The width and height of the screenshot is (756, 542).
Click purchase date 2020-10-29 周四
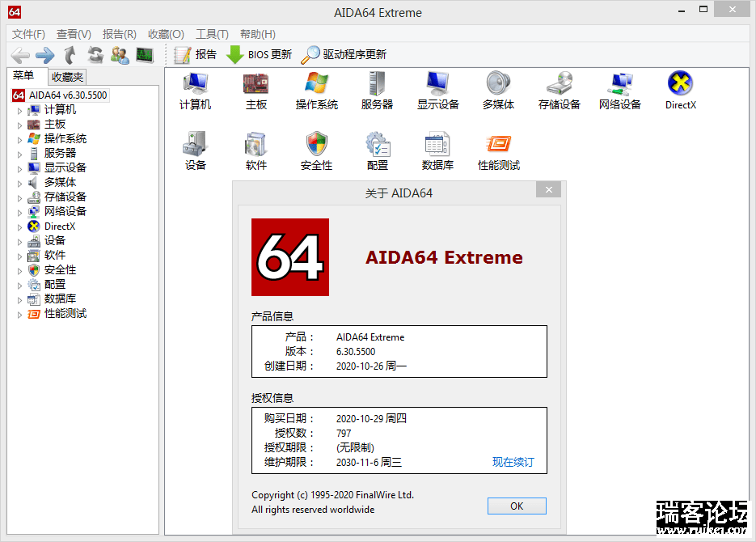click(x=371, y=418)
